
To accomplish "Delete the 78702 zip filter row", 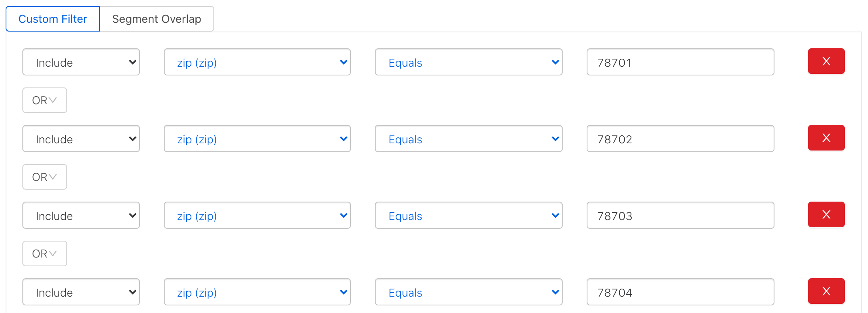I will pyautogui.click(x=826, y=138).
